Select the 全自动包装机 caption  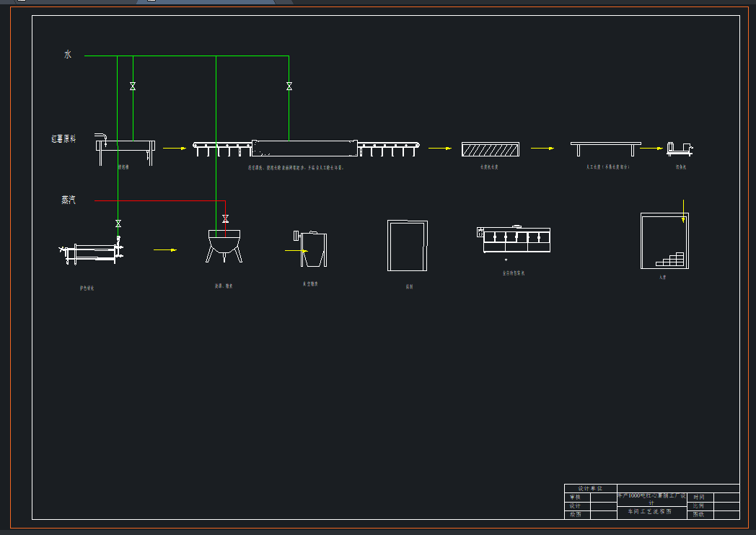514,273
